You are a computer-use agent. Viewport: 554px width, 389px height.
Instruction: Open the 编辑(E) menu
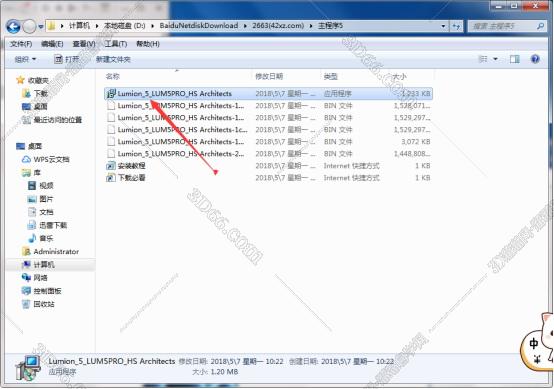pos(52,44)
